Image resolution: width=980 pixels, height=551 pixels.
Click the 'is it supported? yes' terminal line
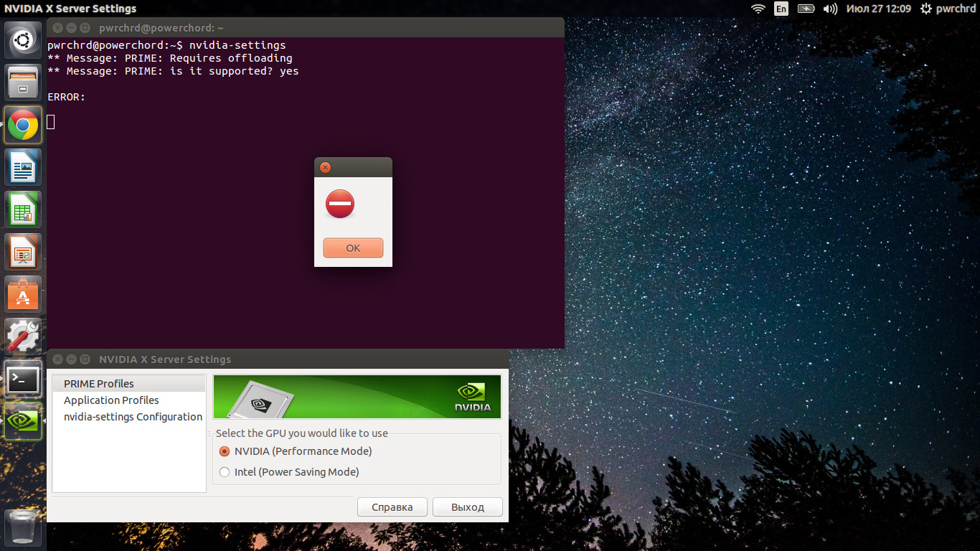click(173, 71)
